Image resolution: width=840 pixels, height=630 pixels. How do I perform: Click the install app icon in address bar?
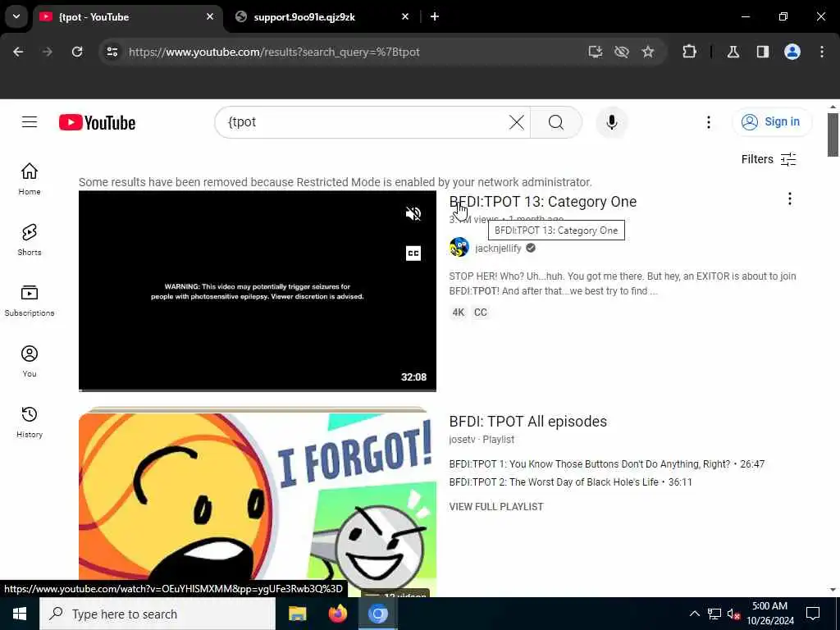tap(596, 52)
